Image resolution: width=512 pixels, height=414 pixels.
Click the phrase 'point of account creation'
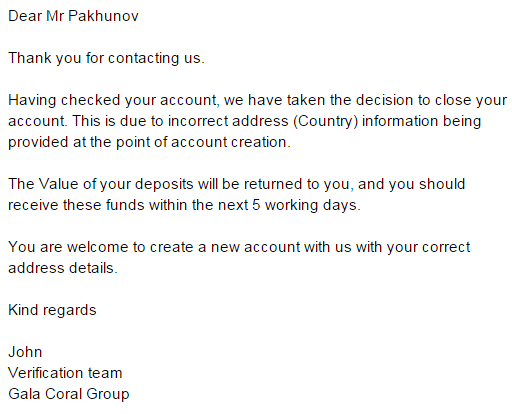pyautogui.click(x=201, y=142)
